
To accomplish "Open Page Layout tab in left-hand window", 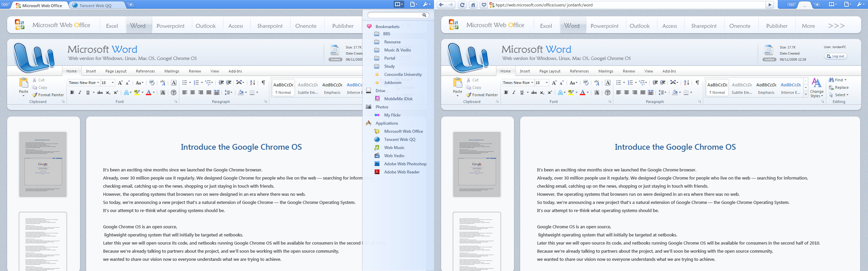I will point(116,71).
